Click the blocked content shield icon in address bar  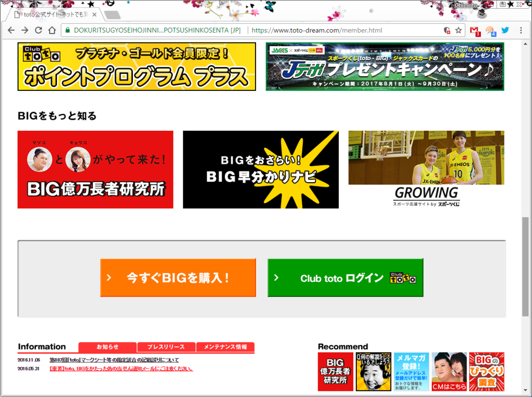(x=447, y=30)
